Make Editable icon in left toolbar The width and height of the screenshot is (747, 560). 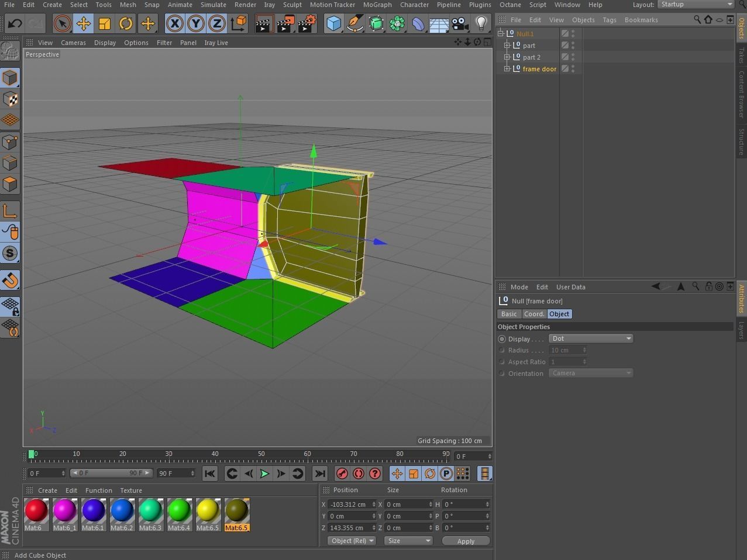(x=10, y=51)
